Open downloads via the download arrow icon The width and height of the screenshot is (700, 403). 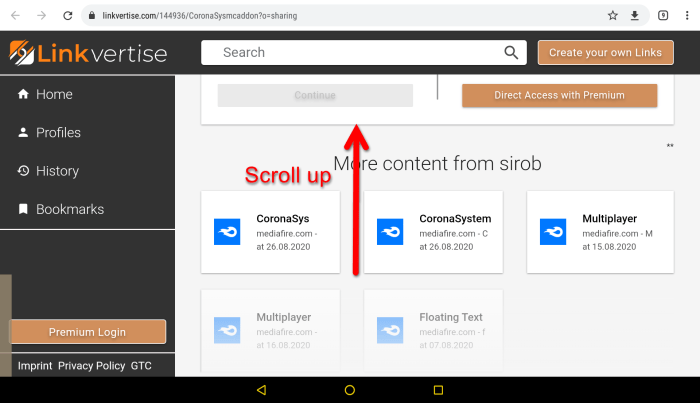[634, 16]
